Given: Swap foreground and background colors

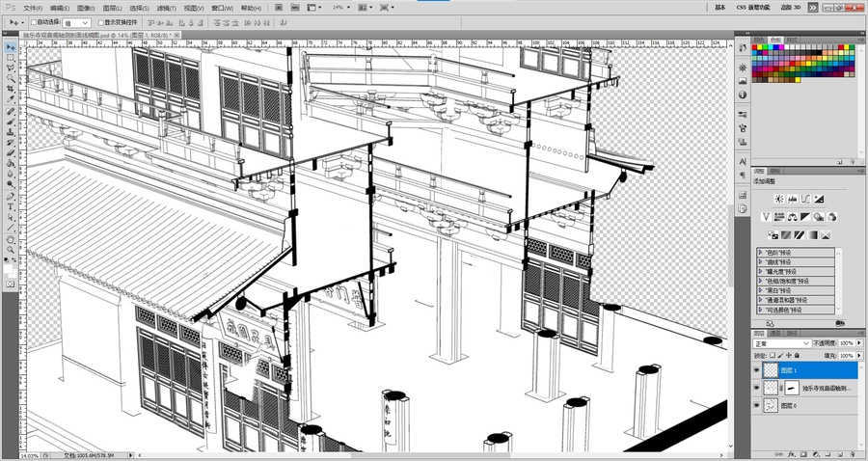Looking at the screenshot, I should coord(14,260).
